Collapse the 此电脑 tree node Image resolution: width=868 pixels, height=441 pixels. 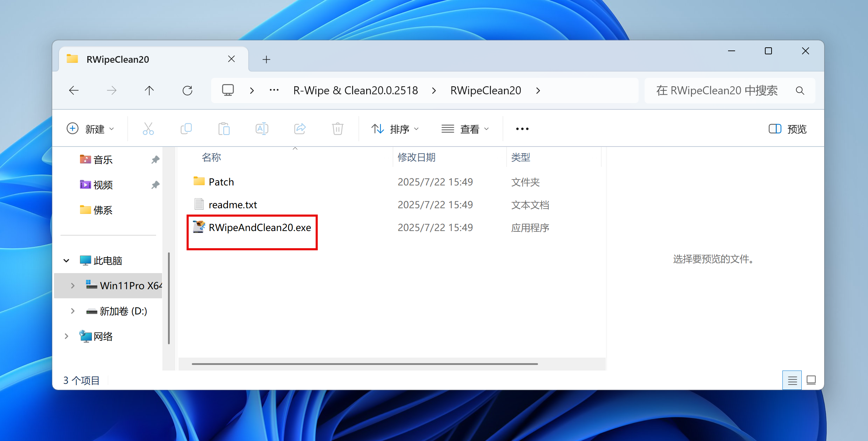tap(66, 260)
